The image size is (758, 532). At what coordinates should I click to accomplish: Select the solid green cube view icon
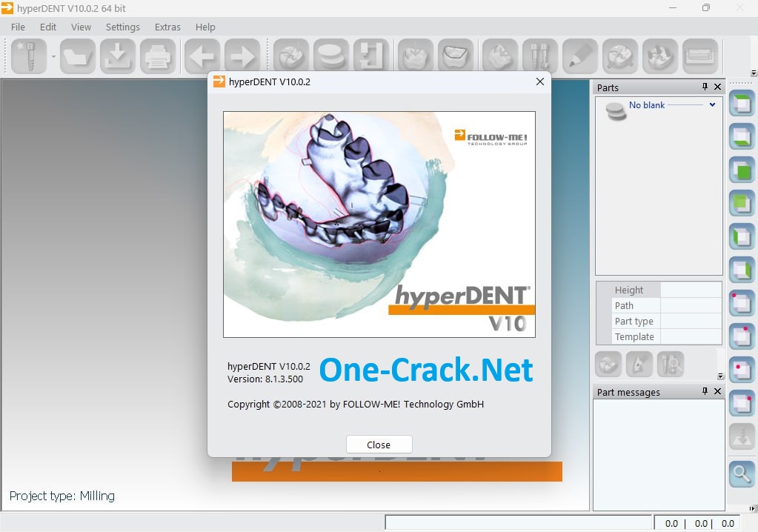point(742,170)
